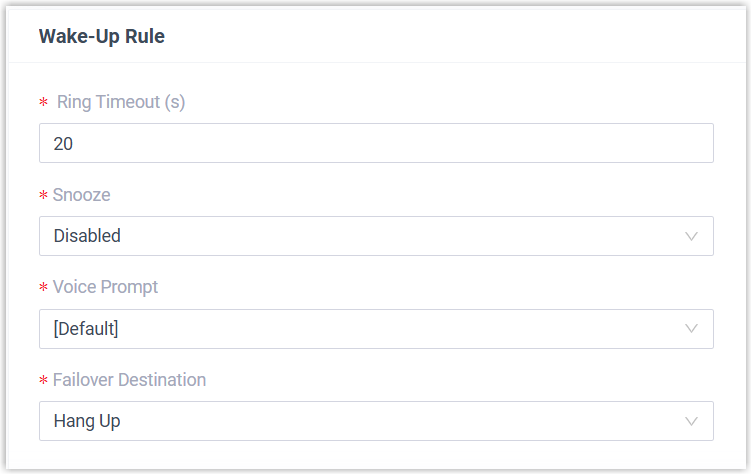
Task: Click the "Voice Prompt" field label
Action: [105, 287]
